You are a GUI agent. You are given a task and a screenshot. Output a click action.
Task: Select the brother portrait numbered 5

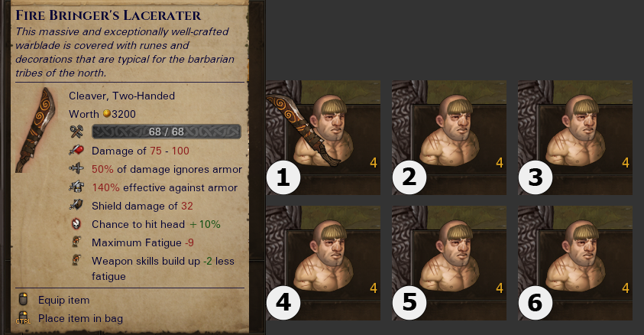(x=449, y=263)
